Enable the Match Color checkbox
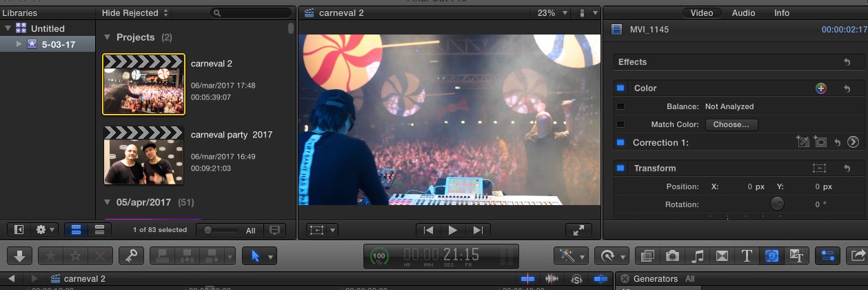The width and height of the screenshot is (868, 290). click(620, 124)
